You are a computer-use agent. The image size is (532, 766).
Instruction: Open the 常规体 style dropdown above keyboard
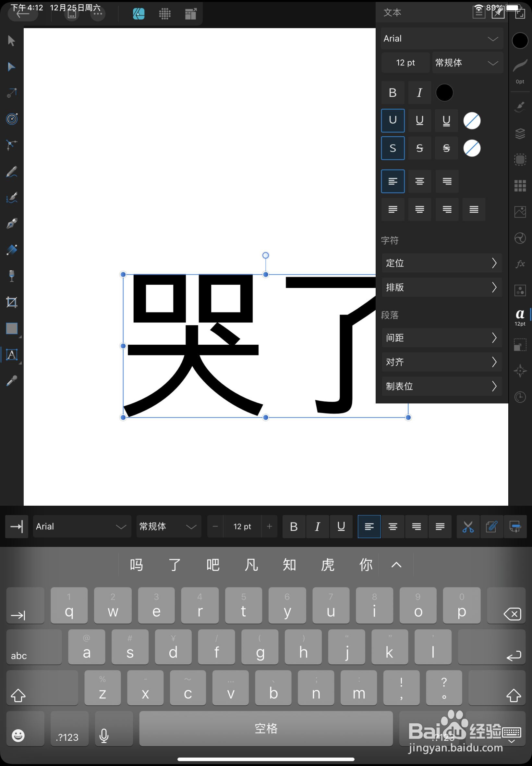[x=169, y=526]
